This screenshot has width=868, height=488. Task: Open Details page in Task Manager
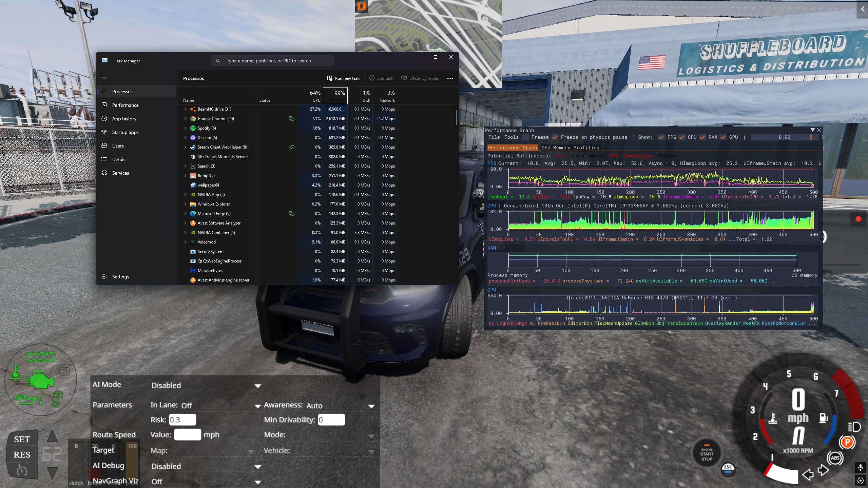click(137, 159)
